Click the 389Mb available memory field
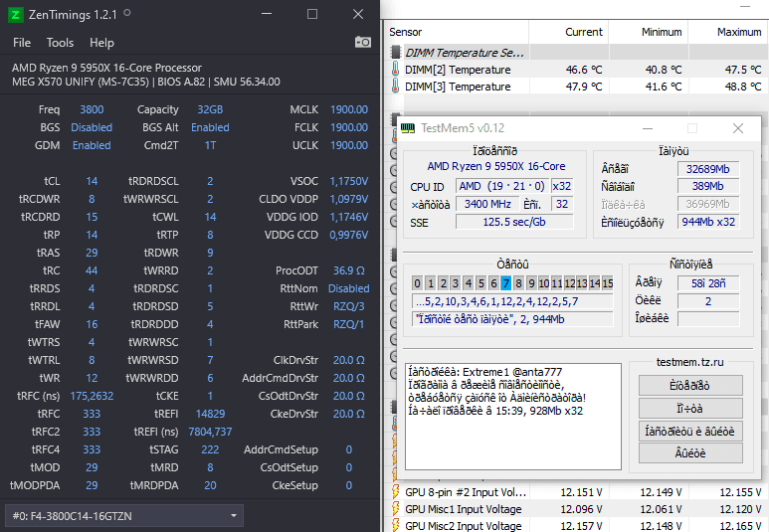 (708, 186)
